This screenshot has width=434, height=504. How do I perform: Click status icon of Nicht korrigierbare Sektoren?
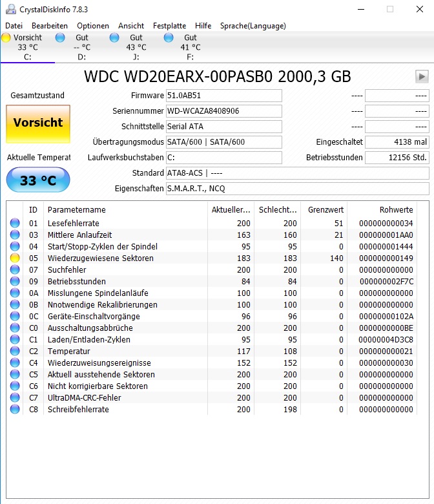15,386
